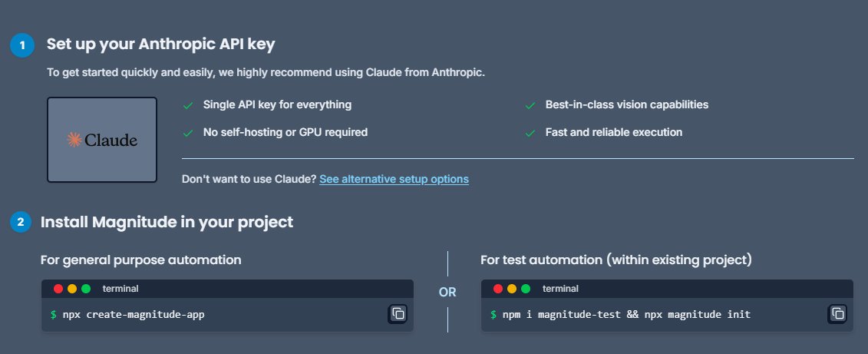Viewport: 868px width, 354px height.
Task: Click green dot on right terminal
Action: point(526,289)
